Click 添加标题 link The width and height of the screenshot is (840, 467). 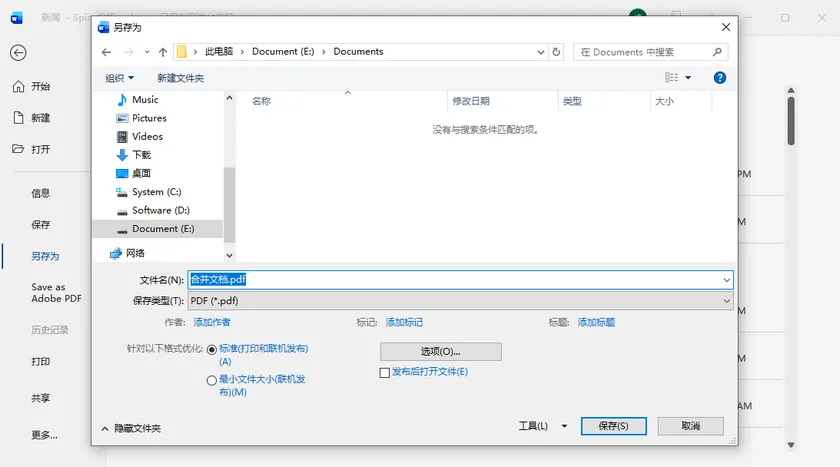pyautogui.click(x=596, y=322)
